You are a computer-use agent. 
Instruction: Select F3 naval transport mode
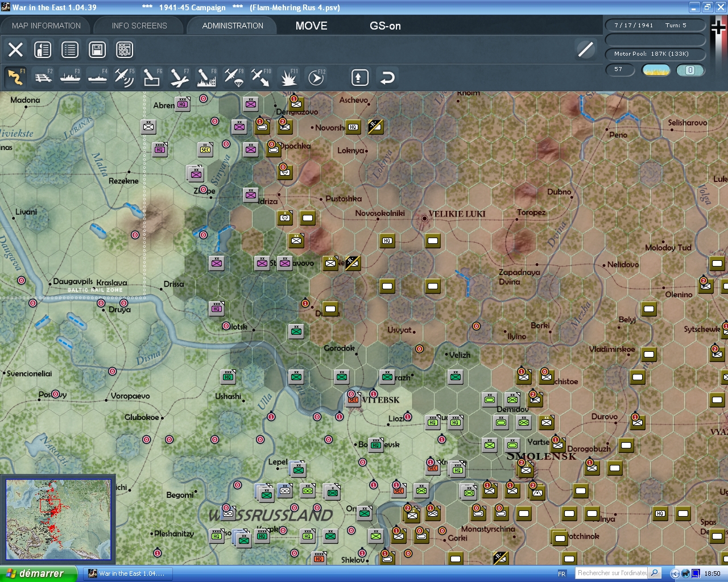(70, 77)
